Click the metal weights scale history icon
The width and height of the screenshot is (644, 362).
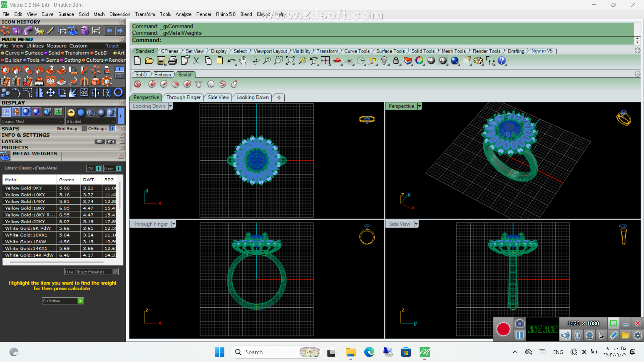(x=73, y=31)
